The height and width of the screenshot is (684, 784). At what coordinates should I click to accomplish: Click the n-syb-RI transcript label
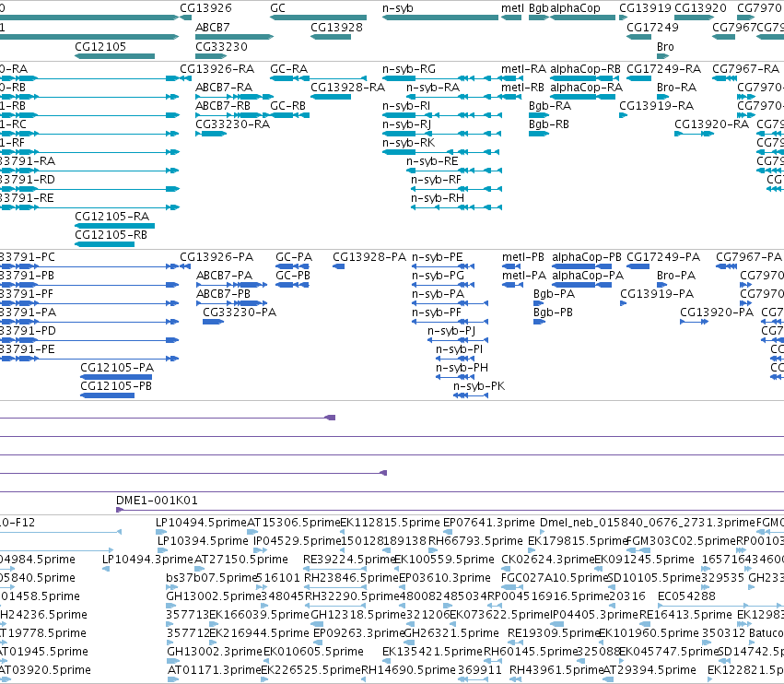pyautogui.click(x=406, y=106)
